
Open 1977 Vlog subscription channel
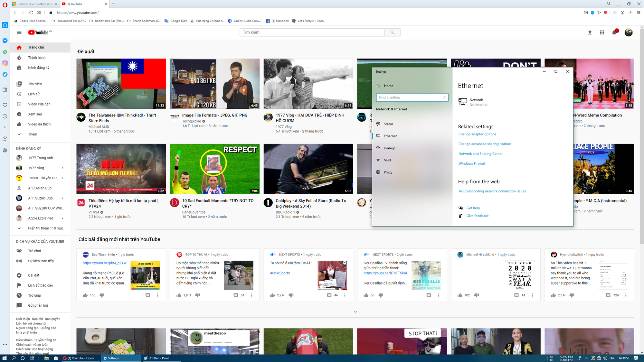click(40, 168)
